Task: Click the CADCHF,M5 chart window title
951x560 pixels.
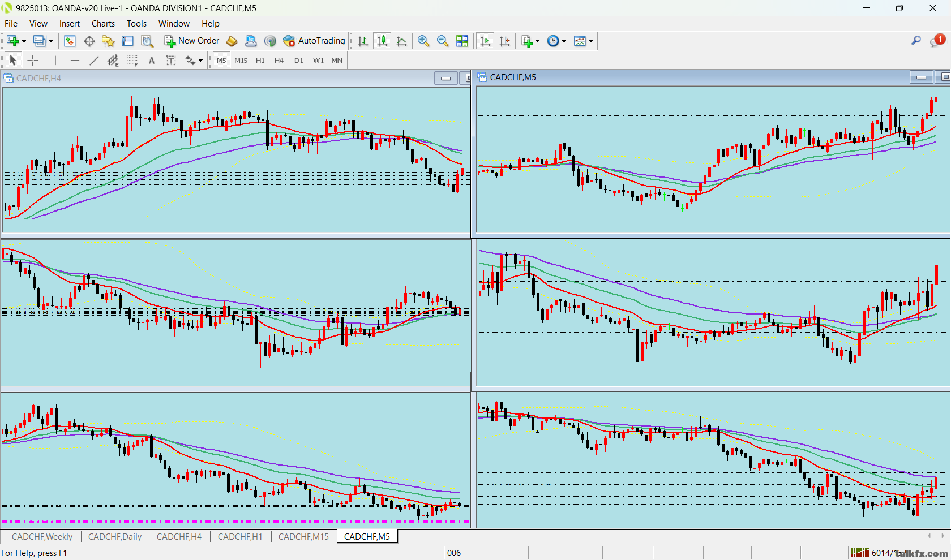Action: point(513,77)
